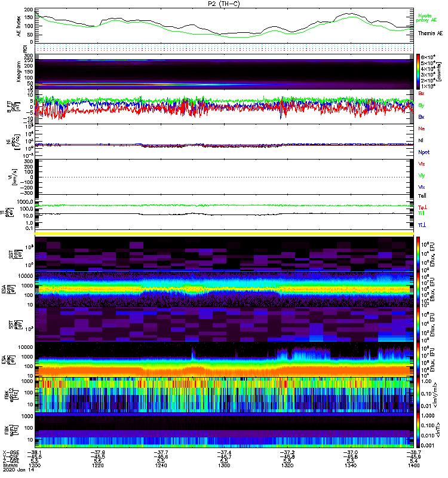
Task: Select the red 'Ne' legend label
Action: (422, 128)
